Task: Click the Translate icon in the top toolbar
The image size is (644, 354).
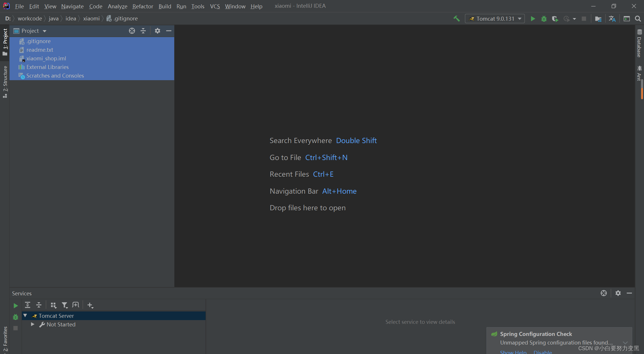Action: pyautogui.click(x=612, y=19)
